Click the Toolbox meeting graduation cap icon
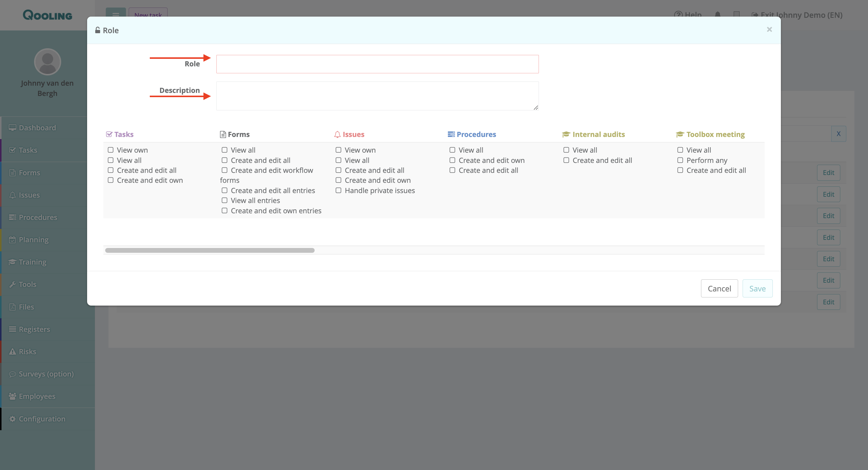Screen dimensions: 868x470 coord(680,134)
